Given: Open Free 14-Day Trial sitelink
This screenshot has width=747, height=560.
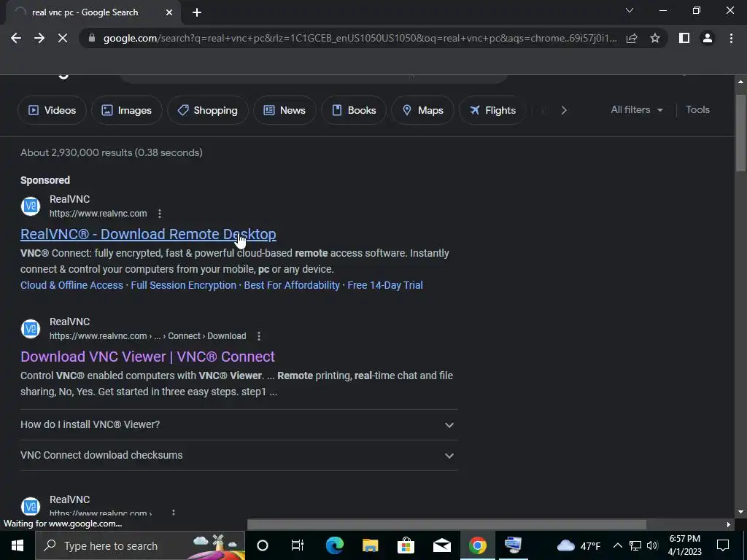Looking at the screenshot, I should coord(385,285).
